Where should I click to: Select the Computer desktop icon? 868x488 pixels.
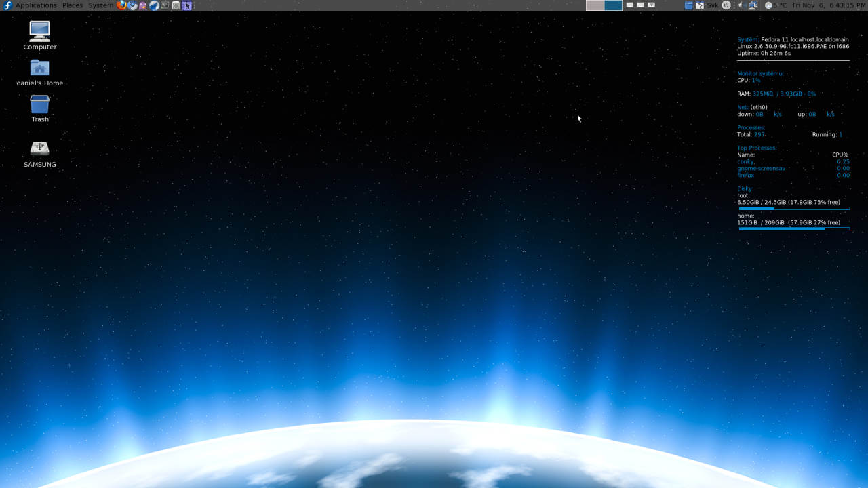pyautogui.click(x=40, y=35)
